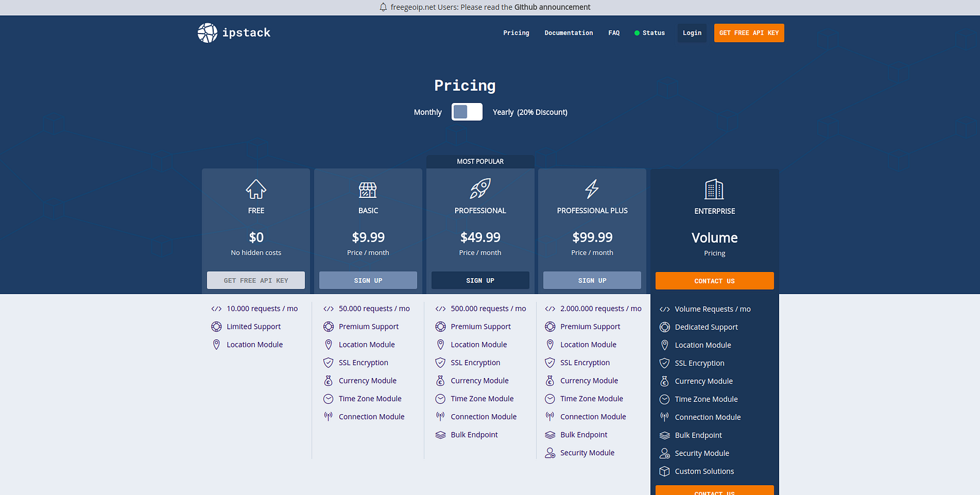Image resolution: width=980 pixels, height=495 pixels.
Task: Click the Enterprise building icon
Action: click(x=714, y=189)
